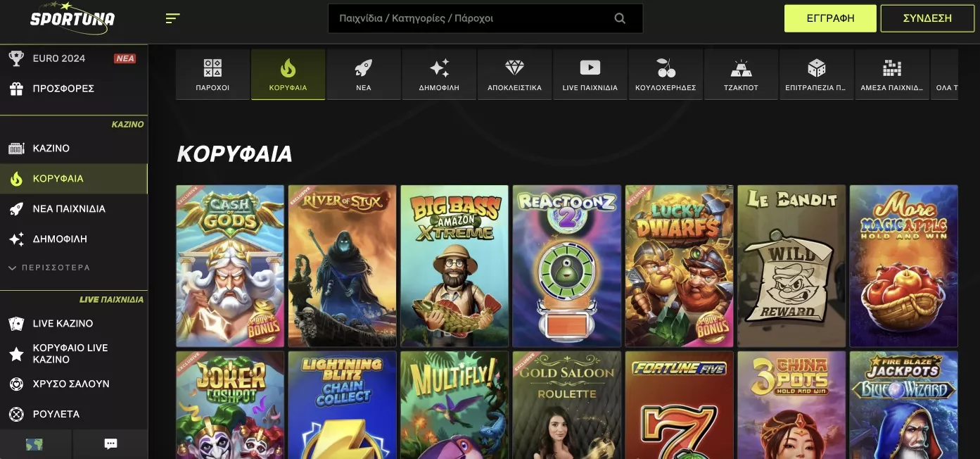Image resolution: width=980 pixels, height=459 pixels.
Task: Open 3 China Pots Hold and Win
Action: (x=791, y=405)
